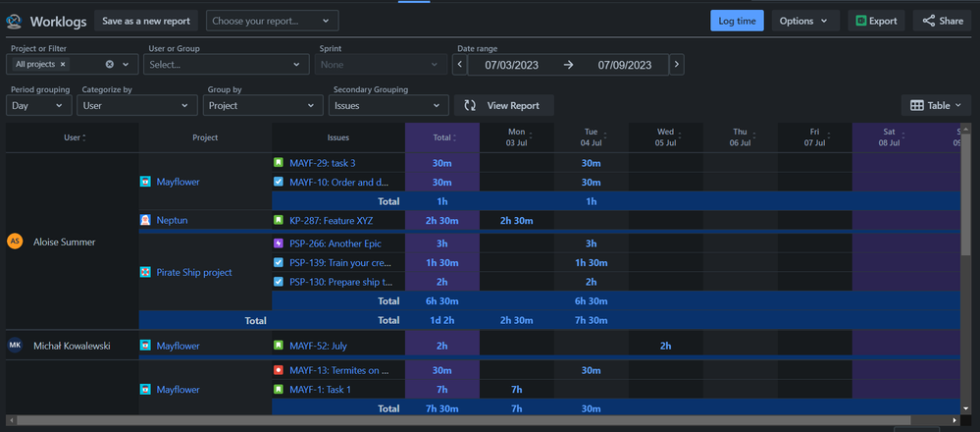Expand the User or Group selector
Viewport: 980px width, 432px height.
coord(226,65)
